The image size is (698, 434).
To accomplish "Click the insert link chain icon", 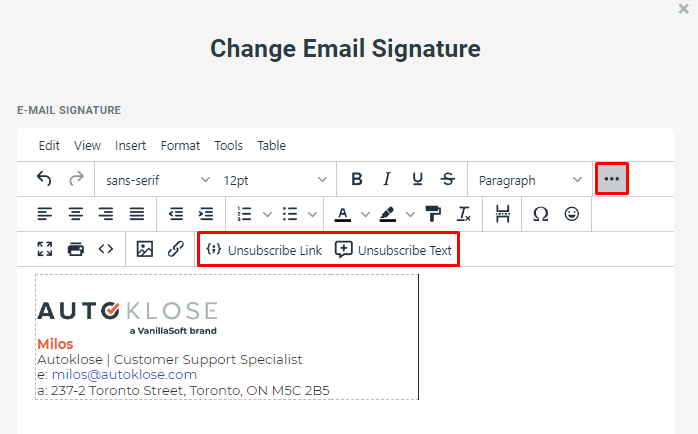I will [x=176, y=250].
